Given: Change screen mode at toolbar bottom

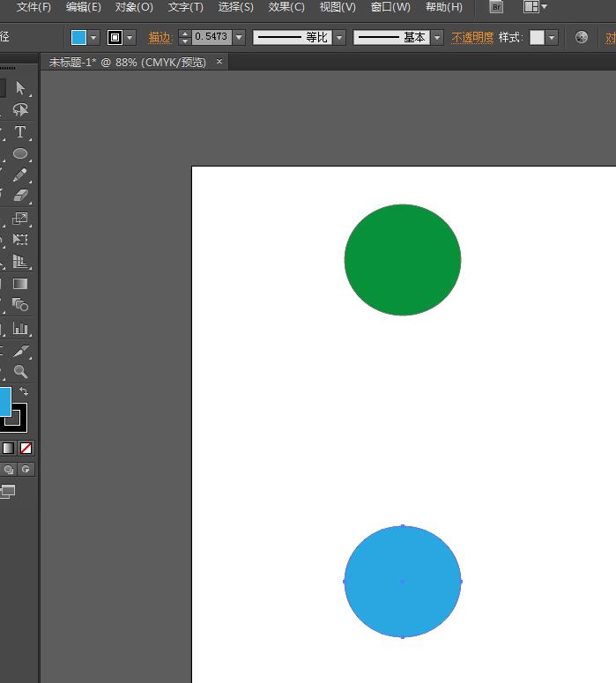Looking at the screenshot, I should click(x=7, y=492).
